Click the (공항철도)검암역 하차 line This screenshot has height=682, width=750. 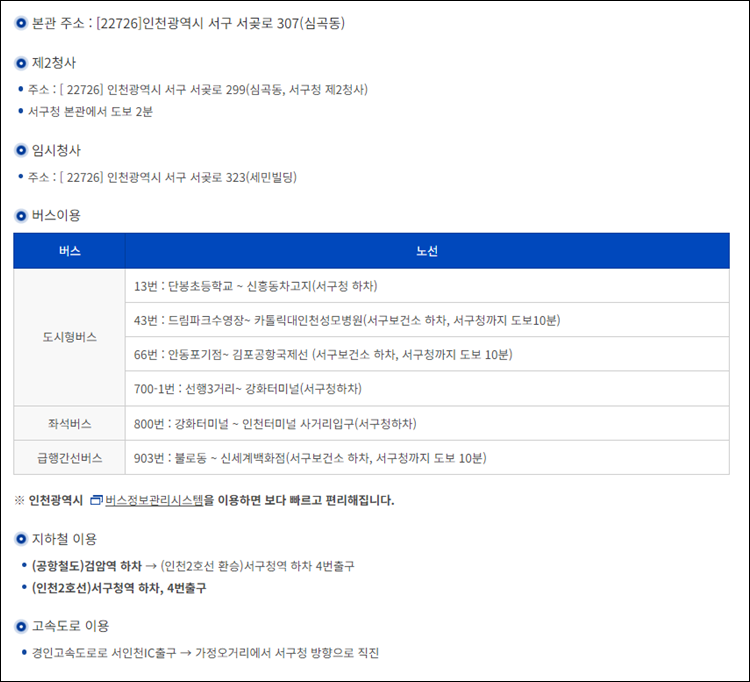(193, 566)
